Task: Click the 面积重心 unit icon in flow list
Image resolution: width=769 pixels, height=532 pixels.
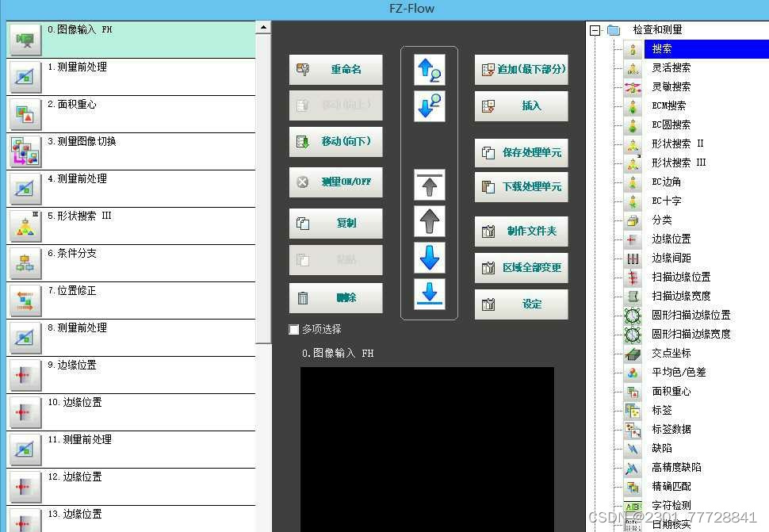Action: click(x=24, y=114)
